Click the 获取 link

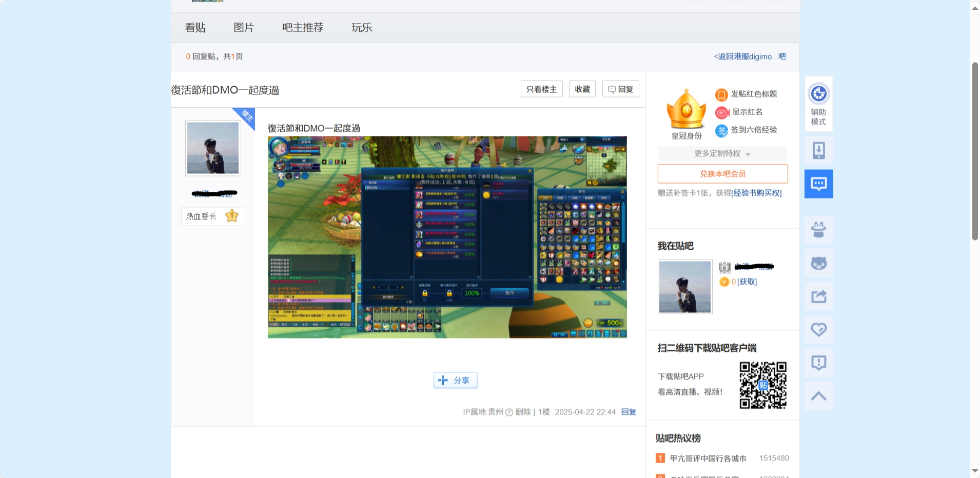pyautogui.click(x=747, y=282)
